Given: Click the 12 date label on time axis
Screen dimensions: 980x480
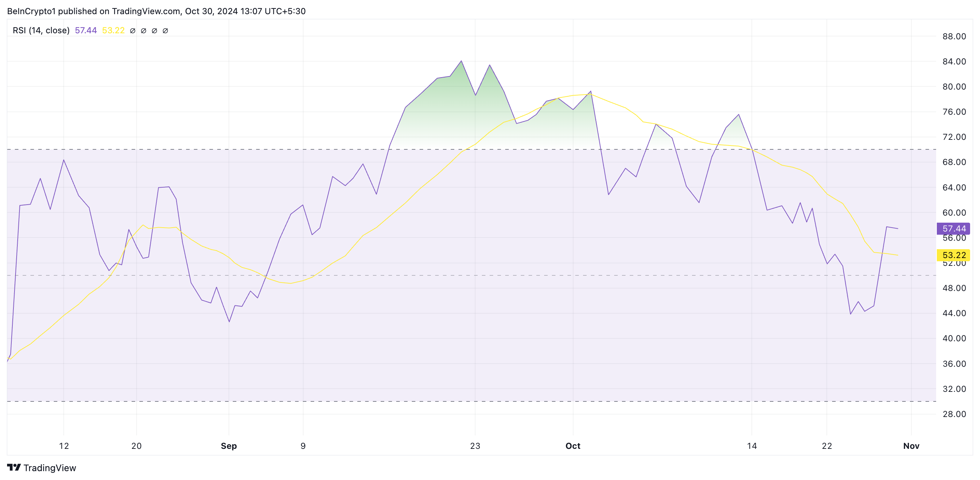Looking at the screenshot, I should (64, 446).
